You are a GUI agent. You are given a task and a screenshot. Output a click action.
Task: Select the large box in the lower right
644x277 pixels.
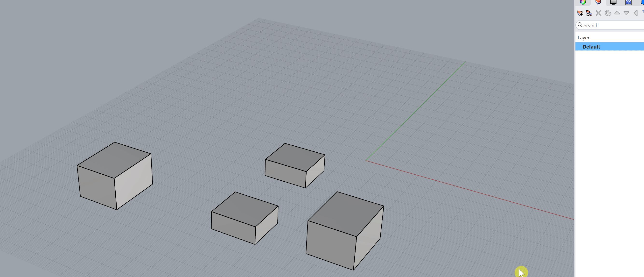344,231
